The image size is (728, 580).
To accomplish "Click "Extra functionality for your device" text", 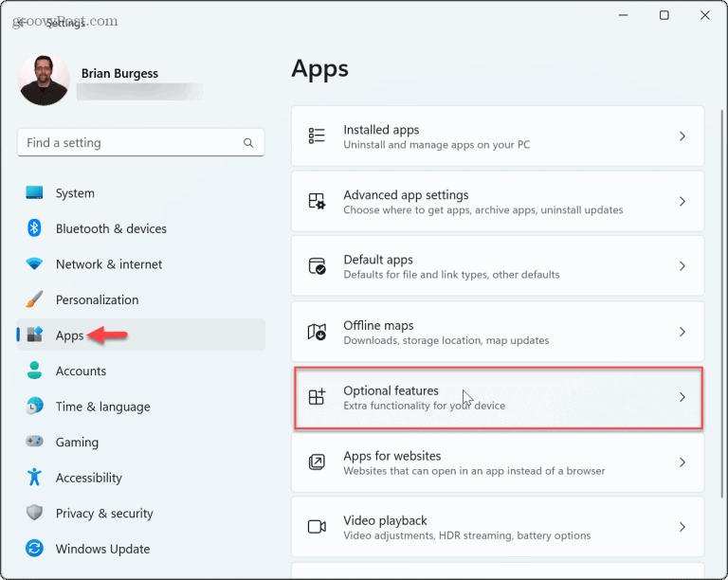I will point(425,406).
